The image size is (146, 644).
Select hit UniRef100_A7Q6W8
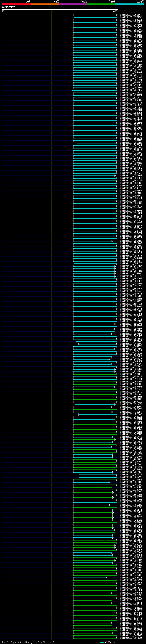[131, 32]
